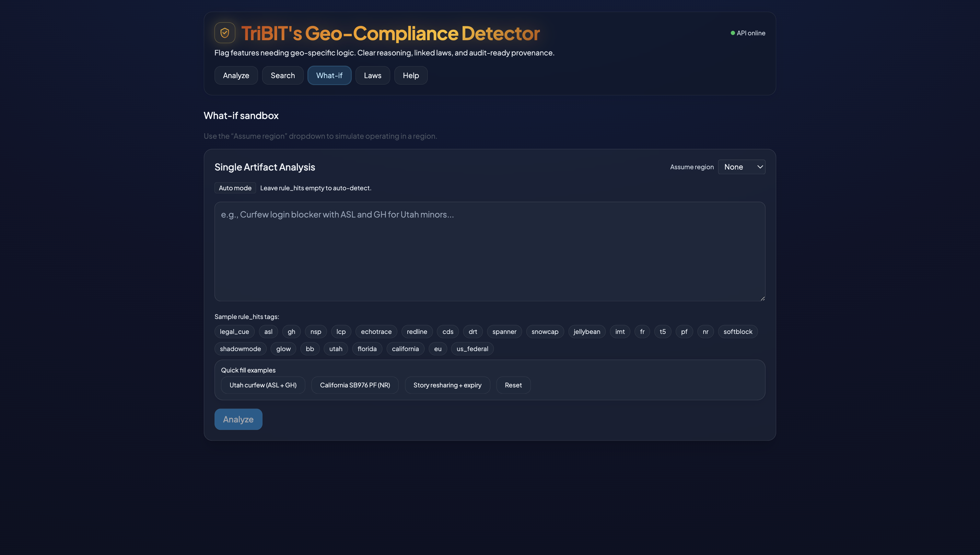
Task: Choose Story resharing + expiry example
Action: coord(447,385)
